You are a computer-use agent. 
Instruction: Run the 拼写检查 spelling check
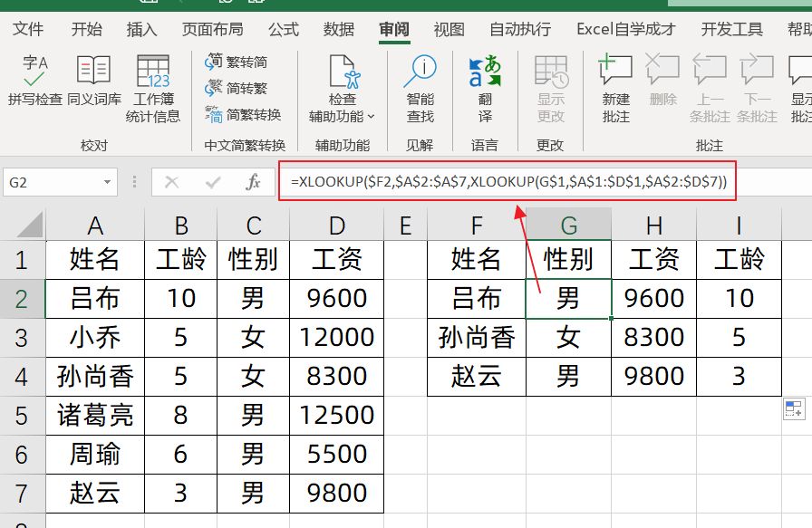point(34,80)
